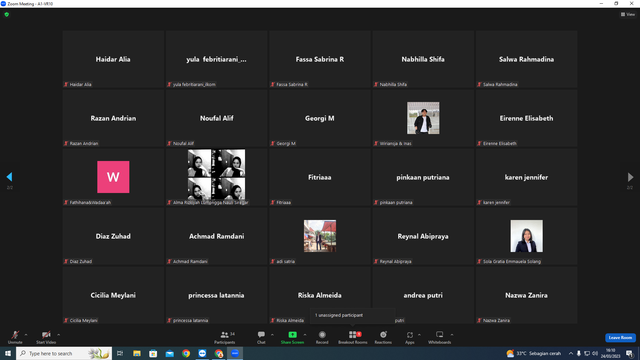640x360 pixels.
Task: Open File Explorer from the taskbar
Action: [137, 353]
